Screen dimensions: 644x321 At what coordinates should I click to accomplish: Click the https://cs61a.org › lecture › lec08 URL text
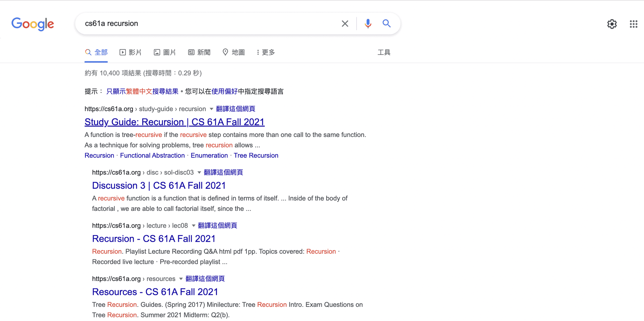[140, 226]
